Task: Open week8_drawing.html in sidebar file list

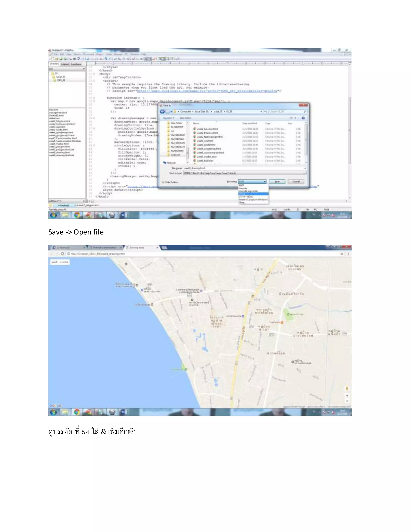Action: pos(59,152)
